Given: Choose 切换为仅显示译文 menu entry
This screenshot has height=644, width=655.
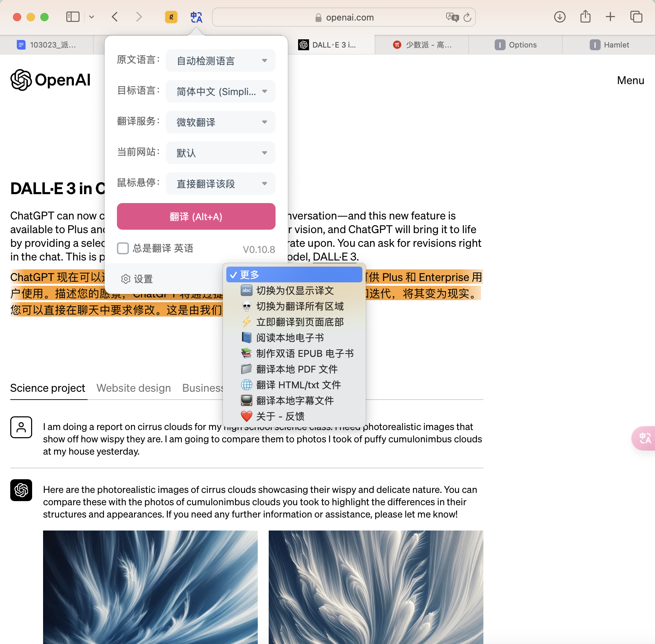Looking at the screenshot, I should (294, 291).
